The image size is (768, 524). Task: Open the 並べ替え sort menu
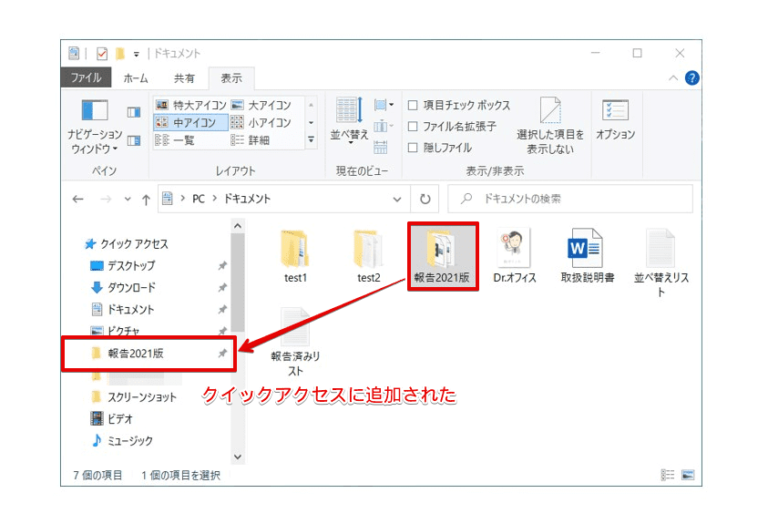point(349,121)
